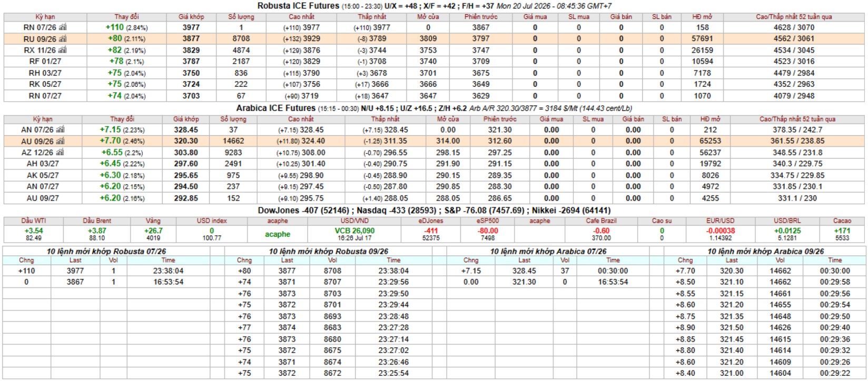The width and height of the screenshot is (868, 381).
Task: Click the '10 lệnh mới khớp Robusta 09/26' heading
Action: coord(329,252)
